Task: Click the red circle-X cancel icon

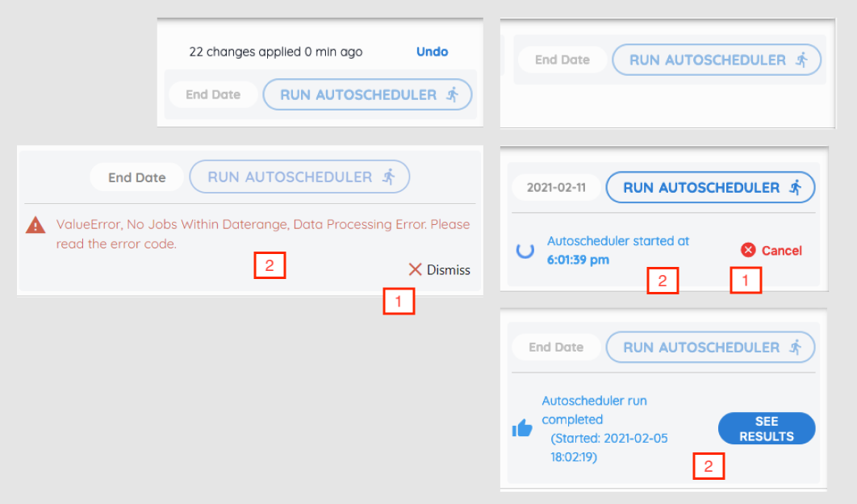Action: (x=748, y=250)
